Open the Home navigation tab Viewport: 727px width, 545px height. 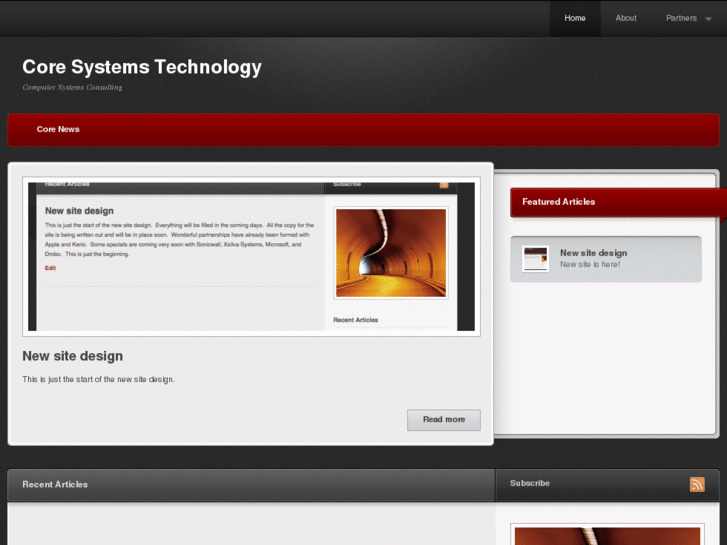click(575, 18)
